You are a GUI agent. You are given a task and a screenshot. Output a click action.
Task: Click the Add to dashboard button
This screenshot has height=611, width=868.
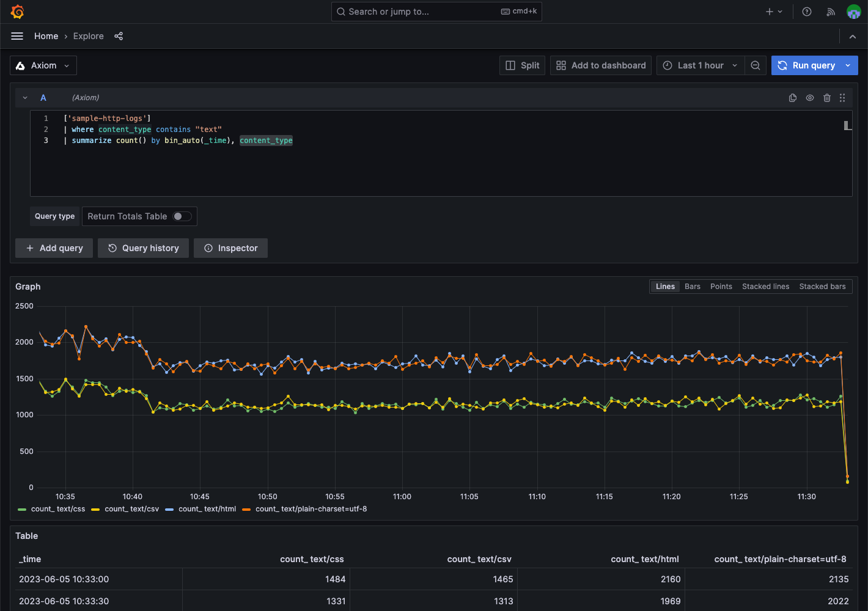click(x=601, y=65)
